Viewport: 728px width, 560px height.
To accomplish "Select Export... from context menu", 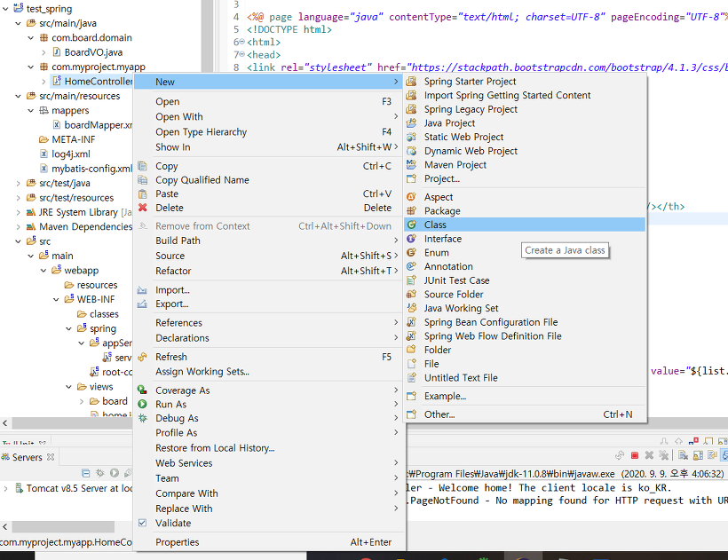I will tap(269, 304).
